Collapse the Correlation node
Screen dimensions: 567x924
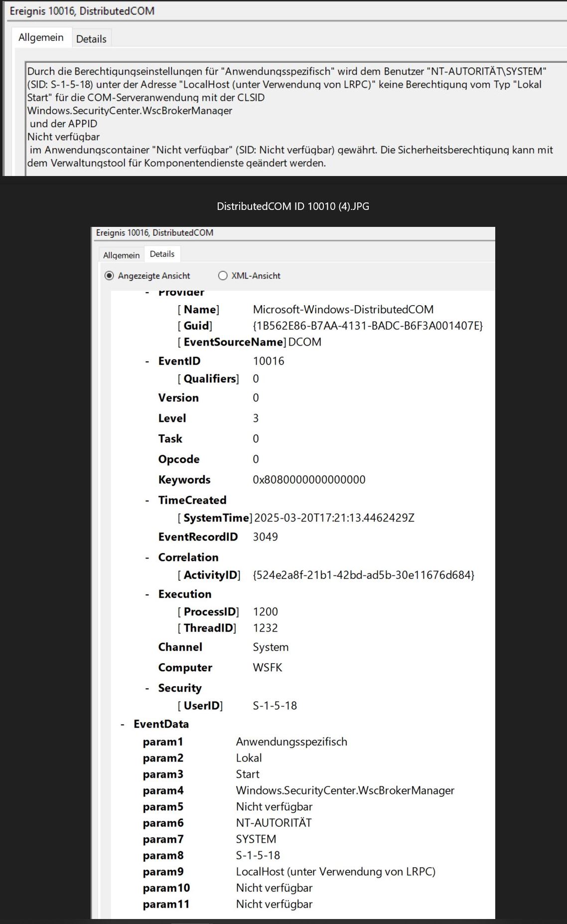147,558
